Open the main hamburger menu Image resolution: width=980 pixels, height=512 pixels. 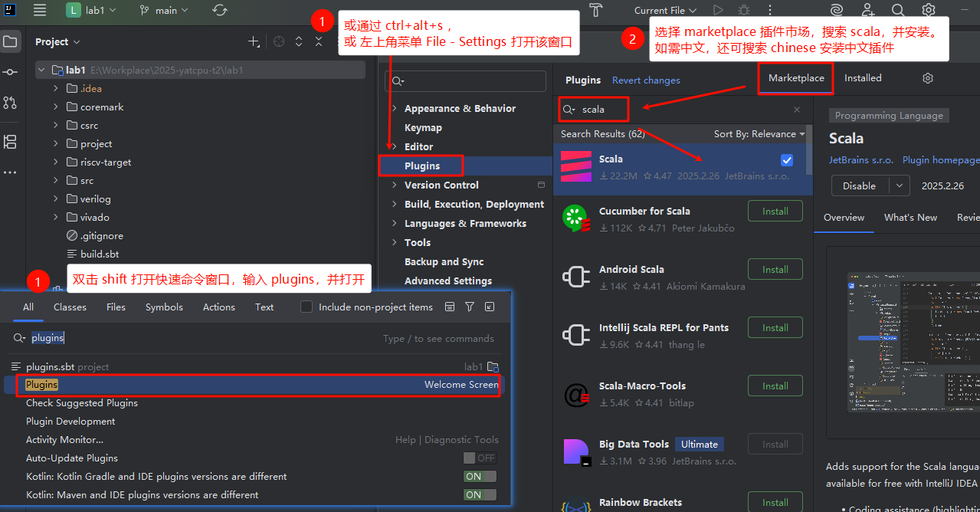click(40, 11)
